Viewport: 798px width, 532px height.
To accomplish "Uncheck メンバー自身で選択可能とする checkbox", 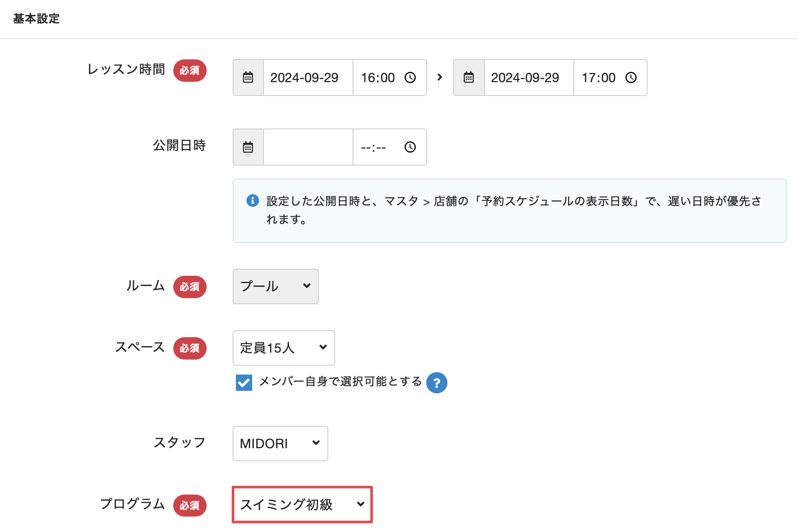I will [244, 383].
